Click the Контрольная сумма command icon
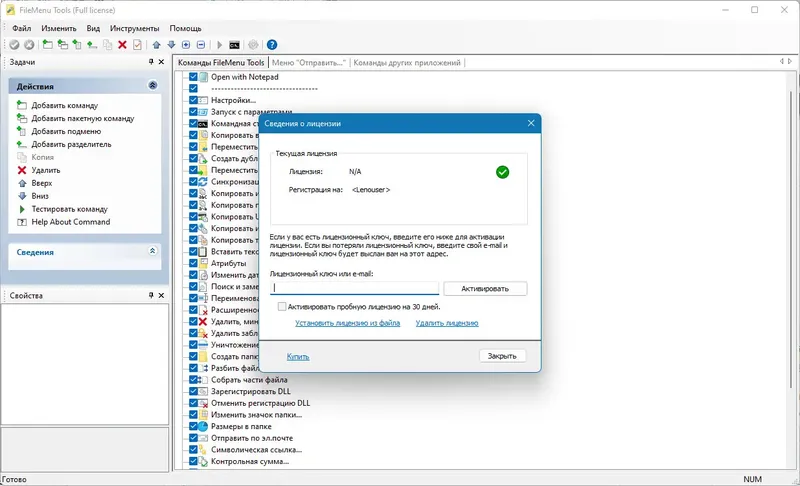This screenshot has height=486, width=800. click(203, 462)
